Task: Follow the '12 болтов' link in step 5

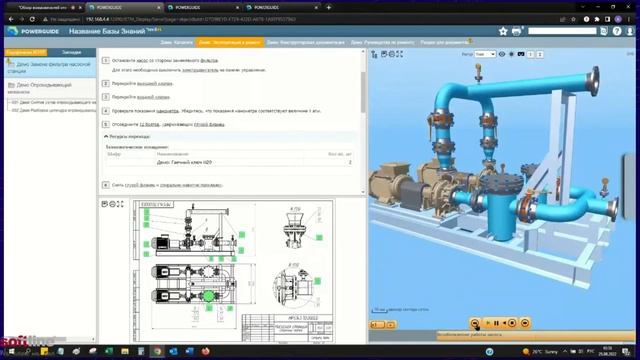Action: click(149, 124)
